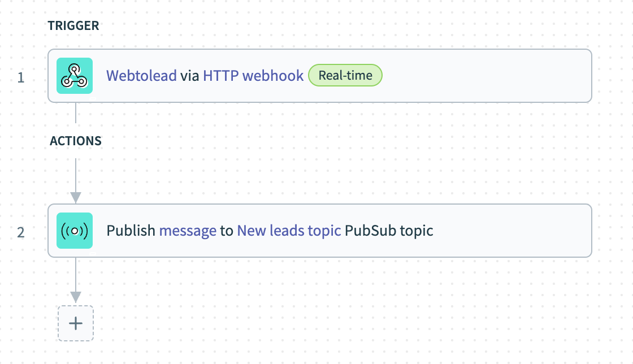Click the HTTP webhook link
The height and width of the screenshot is (364, 633).
[253, 76]
